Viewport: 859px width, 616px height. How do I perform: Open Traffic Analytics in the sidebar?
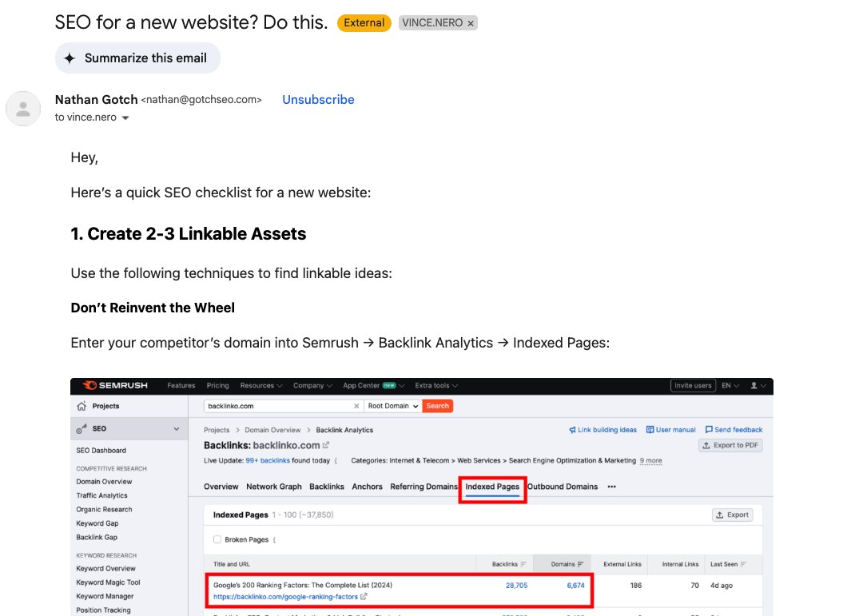[102, 495]
